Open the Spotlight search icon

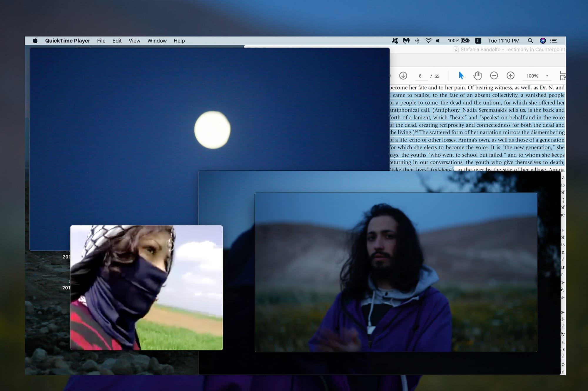pos(530,41)
